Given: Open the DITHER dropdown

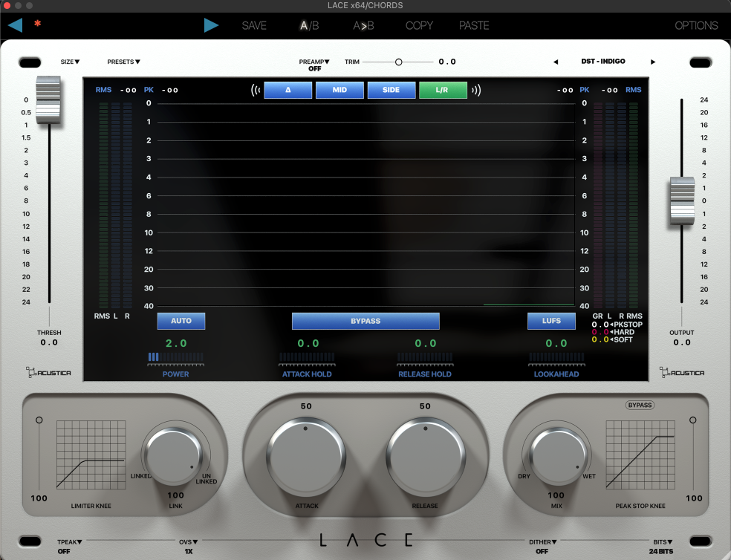Looking at the screenshot, I should pyautogui.click(x=542, y=541).
